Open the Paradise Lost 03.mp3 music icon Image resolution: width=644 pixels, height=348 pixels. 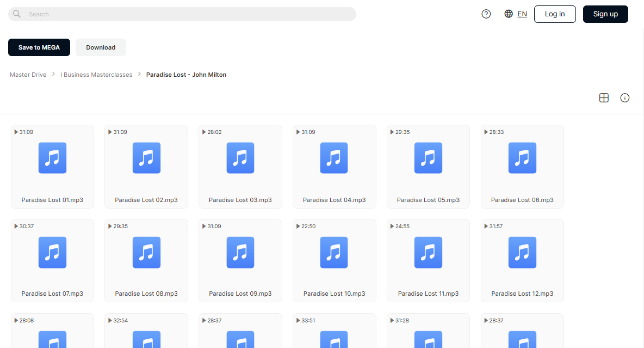point(240,158)
